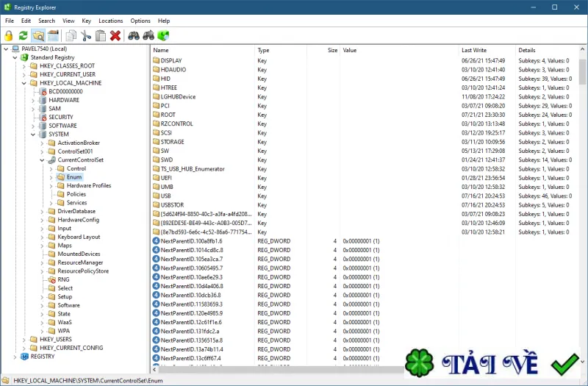Select the MountedDevices tree item
The image size is (588, 386).
click(79, 254)
